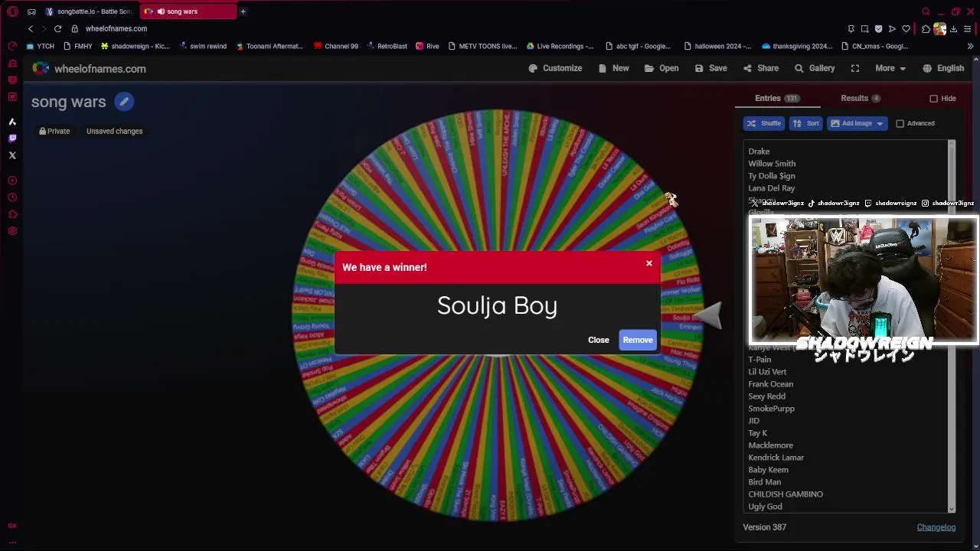Reload the page
The width and height of the screenshot is (980, 551).
(57, 29)
